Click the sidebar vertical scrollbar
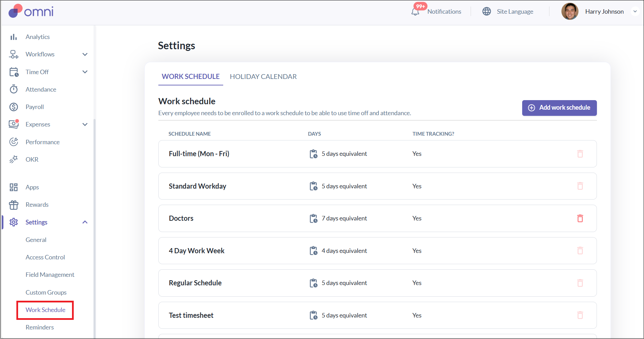The height and width of the screenshot is (339, 644). (x=95, y=229)
